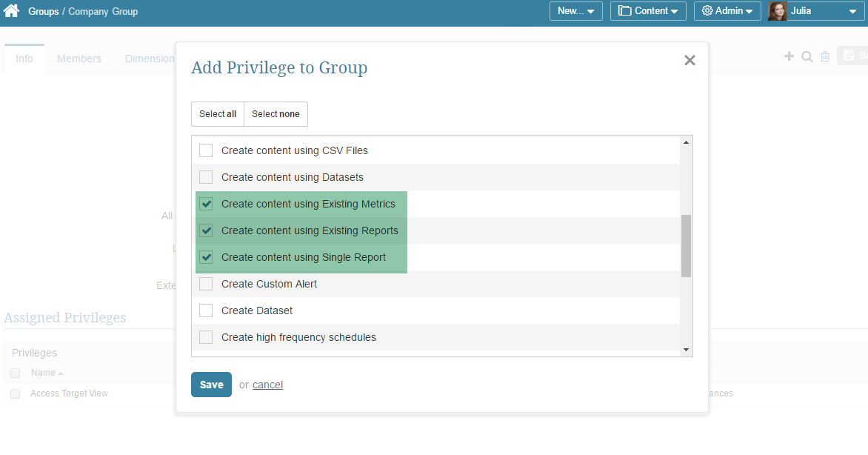Open the Julia user account dropdown

pos(813,10)
